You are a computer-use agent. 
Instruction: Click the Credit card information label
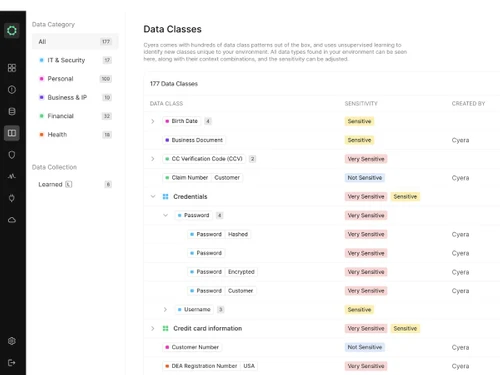pyautogui.click(x=208, y=328)
